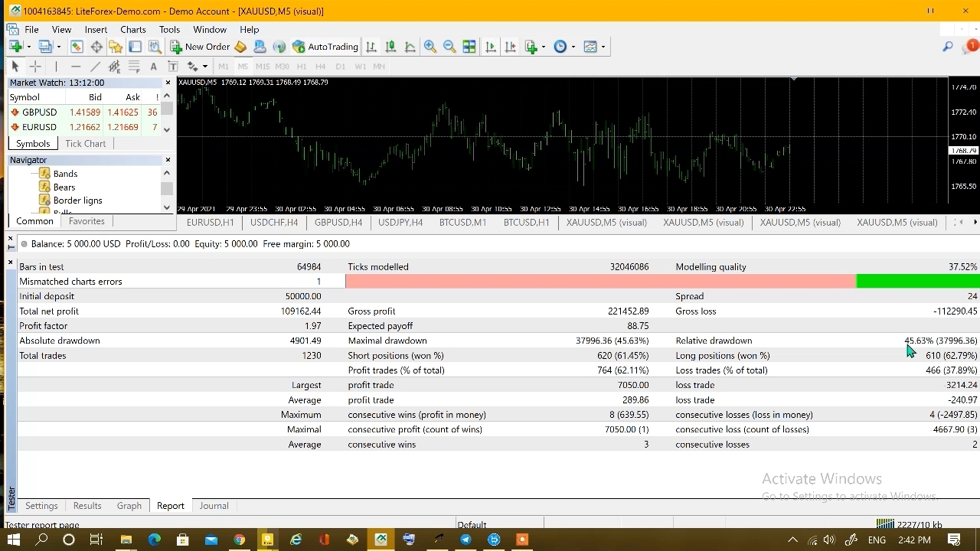Open the indicators list dropdown arrow
This screenshot has height=551, width=980.
pyautogui.click(x=544, y=47)
